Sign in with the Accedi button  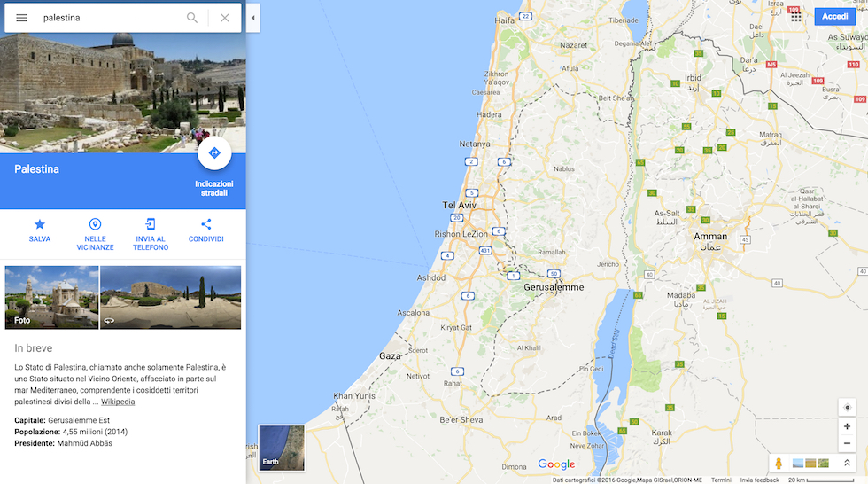[834, 17]
